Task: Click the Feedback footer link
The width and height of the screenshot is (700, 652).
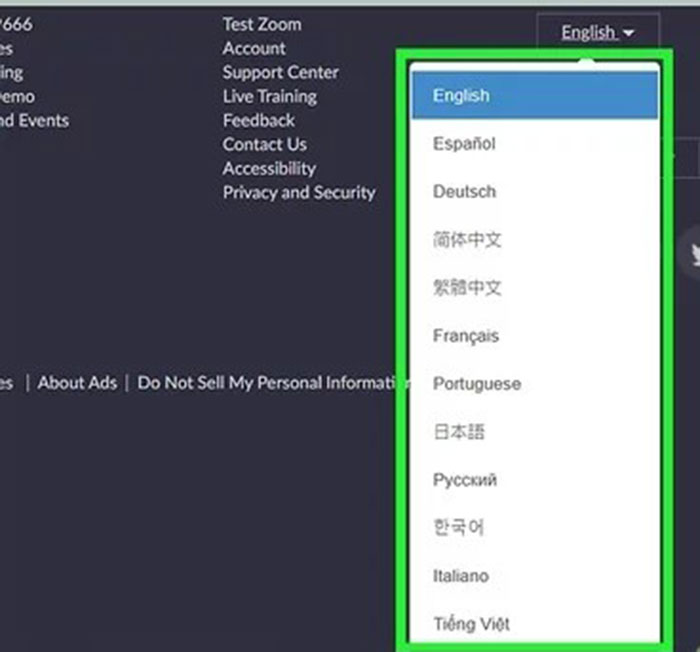Action: point(258,120)
